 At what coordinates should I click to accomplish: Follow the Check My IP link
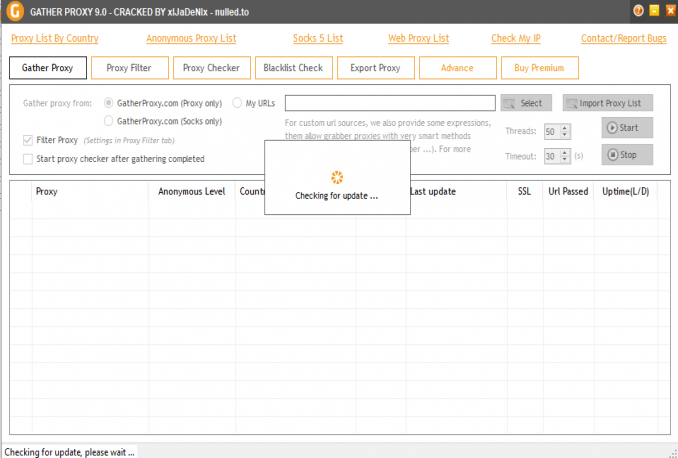tap(517, 38)
